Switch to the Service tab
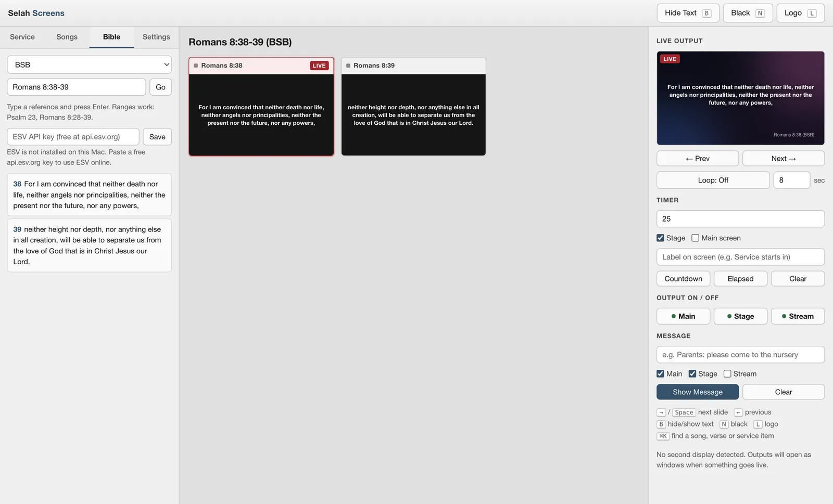This screenshot has width=833, height=504. [22, 37]
